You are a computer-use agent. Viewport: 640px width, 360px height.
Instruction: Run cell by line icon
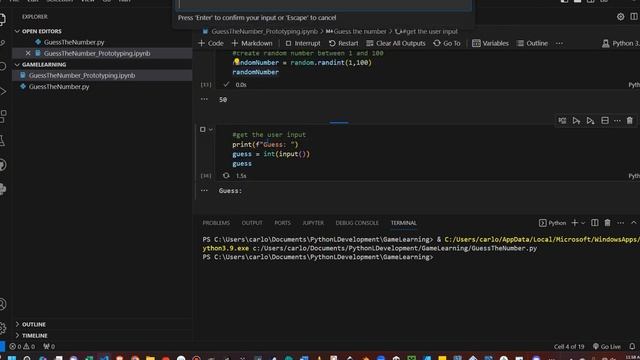pos(562,120)
